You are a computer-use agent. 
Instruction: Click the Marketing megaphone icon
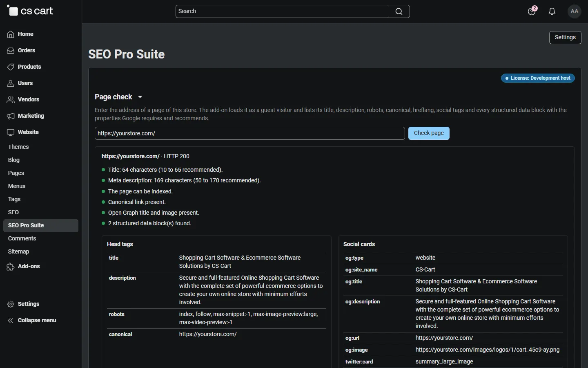point(11,116)
